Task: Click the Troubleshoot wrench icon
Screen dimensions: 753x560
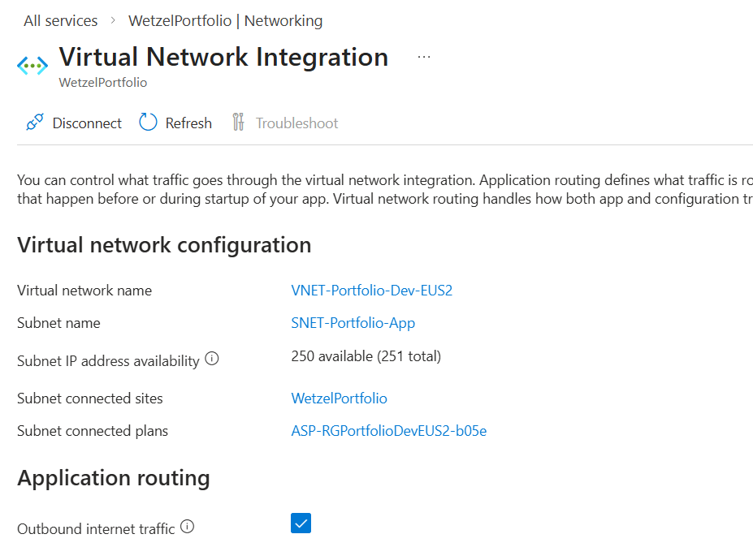Action: [x=238, y=123]
